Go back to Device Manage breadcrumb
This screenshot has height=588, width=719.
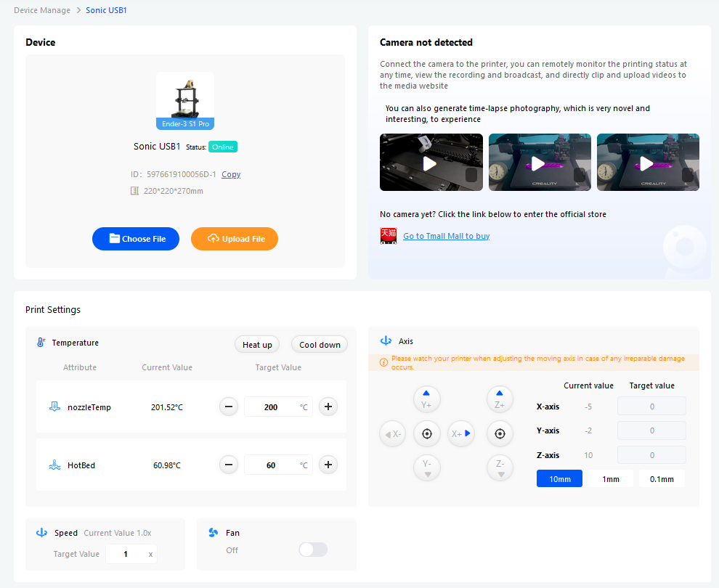pyautogui.click(x=42, y=10)
